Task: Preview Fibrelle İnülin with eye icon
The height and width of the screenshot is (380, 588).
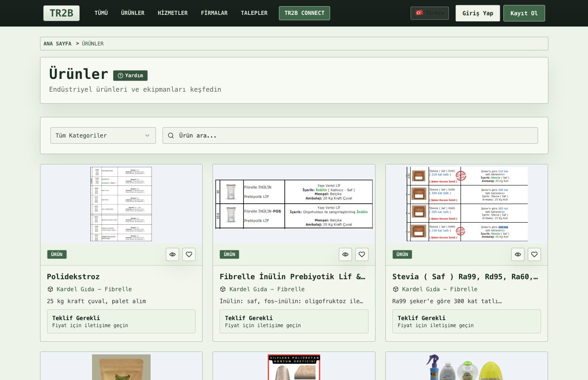Action: pos(345,254)
